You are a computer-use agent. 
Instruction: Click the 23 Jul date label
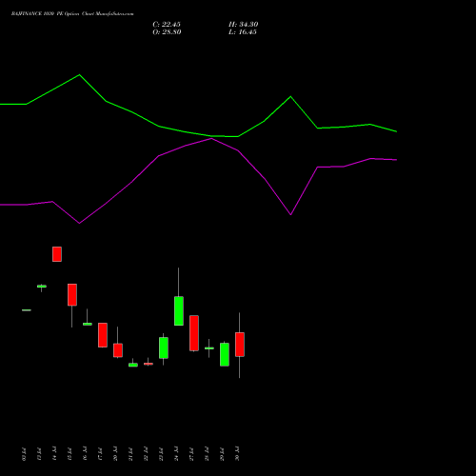[x=161, y=454]
